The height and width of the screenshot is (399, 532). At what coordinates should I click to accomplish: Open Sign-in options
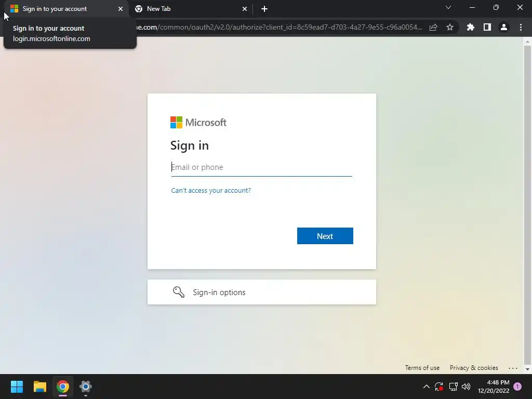click(262, 292)
